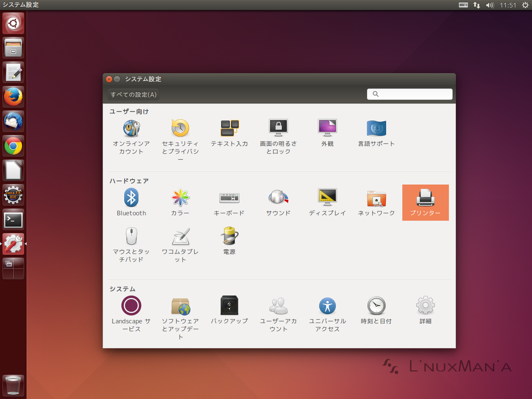This screenshot has height=399, width=532.
Task: Open ユーザーアカウント settings
Action: coord(278,314)
